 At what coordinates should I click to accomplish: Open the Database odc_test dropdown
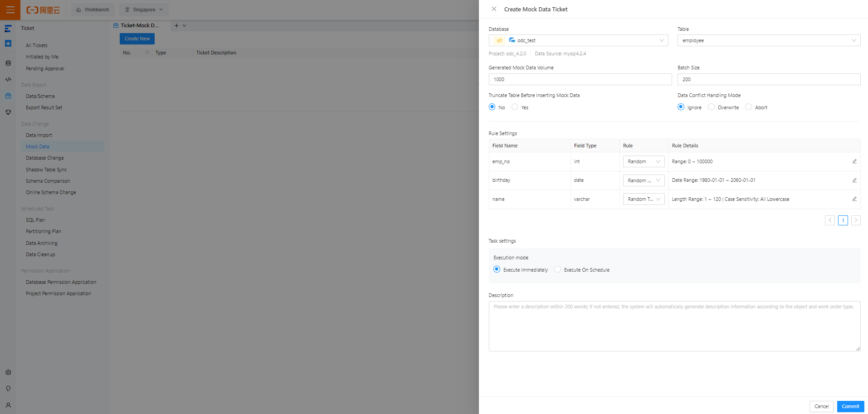click(578, 40)
